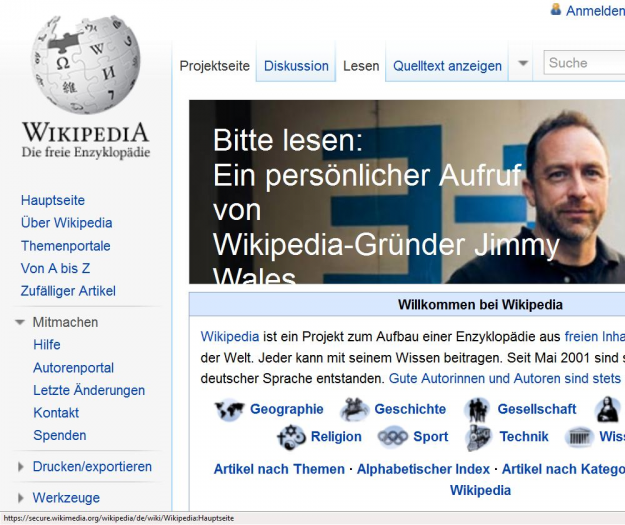Viewport: 625px width, 525px height.
Task: Open Zufälliger Artikel link
Action: (68, 291)
